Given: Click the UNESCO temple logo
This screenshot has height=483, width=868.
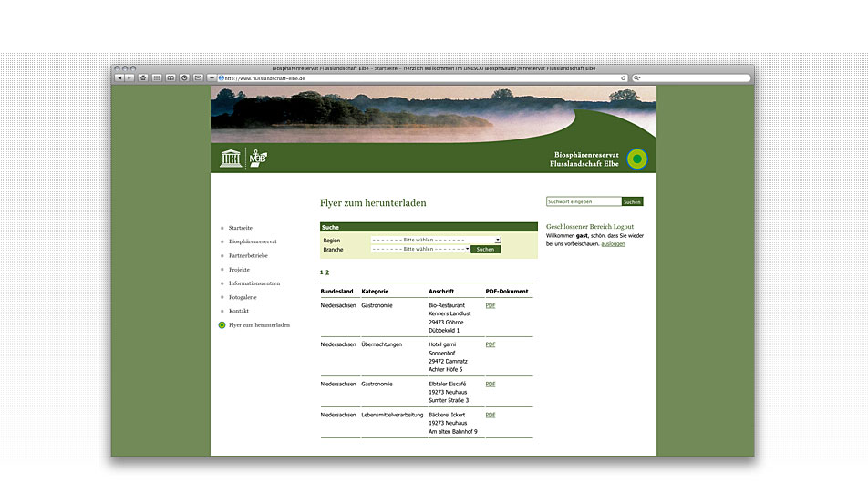Looking at the screenshot, I should click(231, 159).
